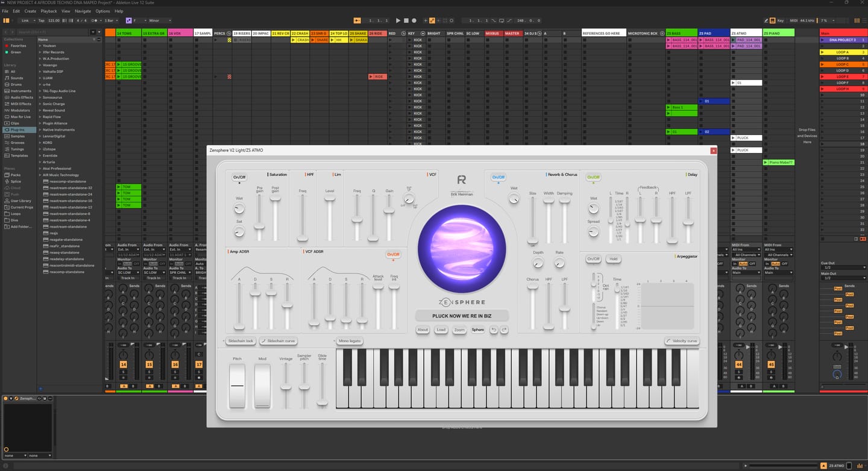Toggle Sidechain lock in Zensphere
The image size is (868, 471).
pos(240,341)
